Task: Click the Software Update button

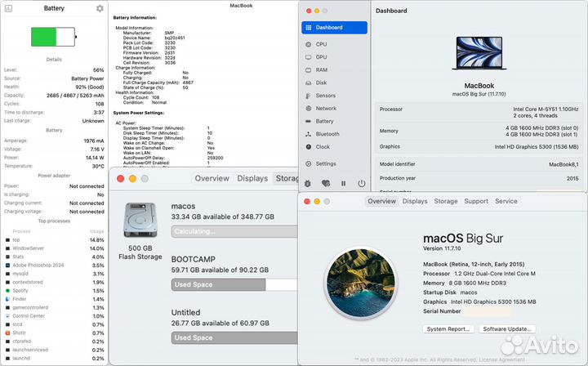Action: [507, 329]
